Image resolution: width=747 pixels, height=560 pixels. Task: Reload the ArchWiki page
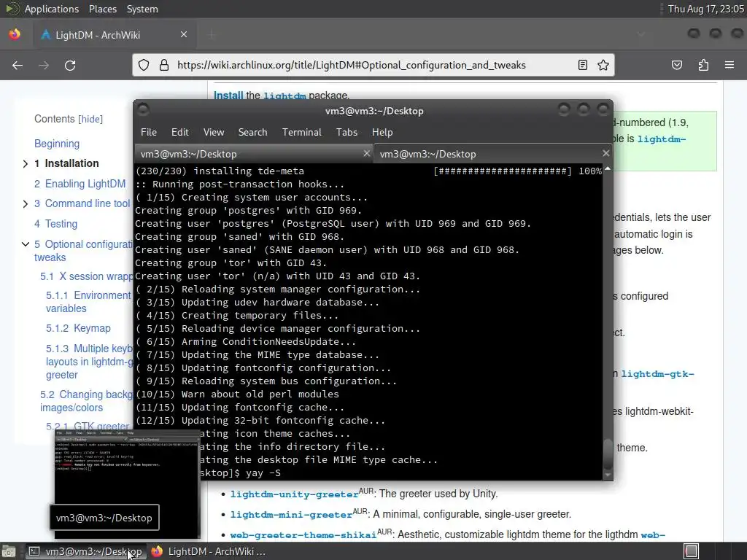tap(70, 65)
